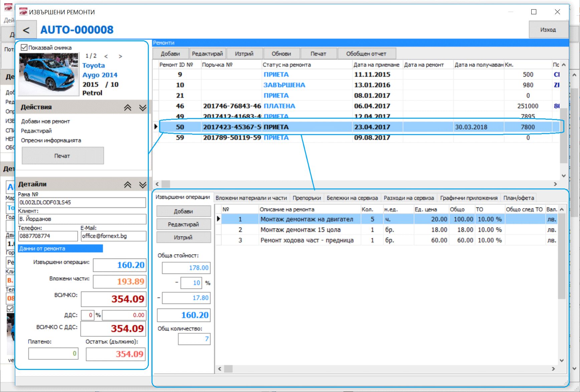Collapse the Действия panel with up chevrons

coord(128,108)
